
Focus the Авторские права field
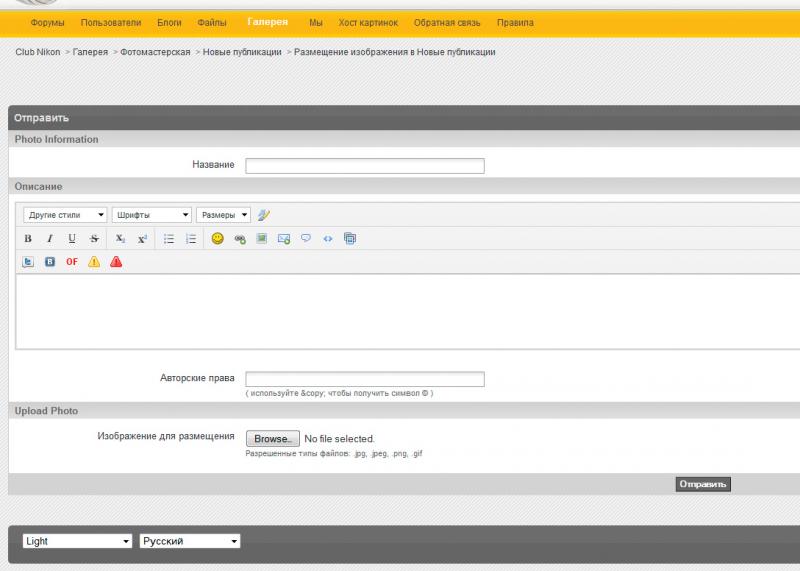click(x=365, y=379)
